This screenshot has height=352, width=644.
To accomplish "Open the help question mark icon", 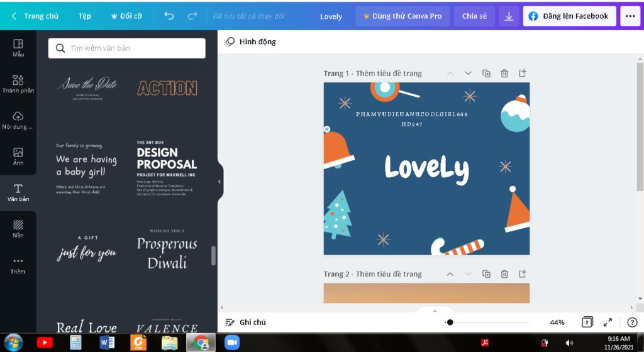I will tap(632, 322).
